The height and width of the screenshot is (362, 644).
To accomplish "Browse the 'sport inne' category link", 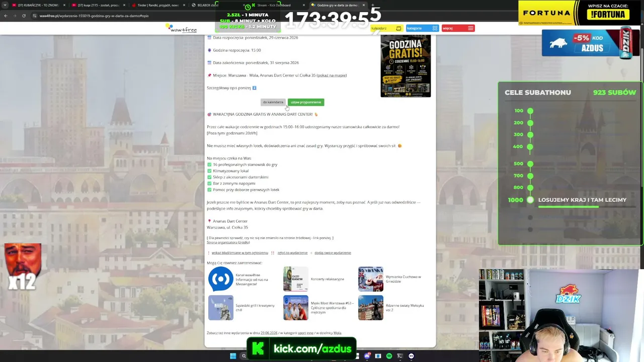I will [305, 333].
